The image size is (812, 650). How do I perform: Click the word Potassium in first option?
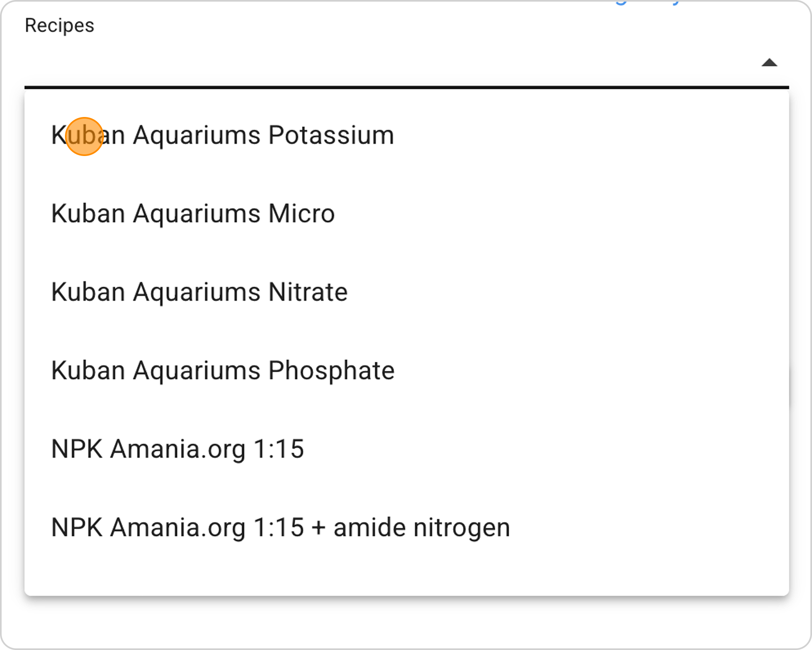click(x=331, y=135)
